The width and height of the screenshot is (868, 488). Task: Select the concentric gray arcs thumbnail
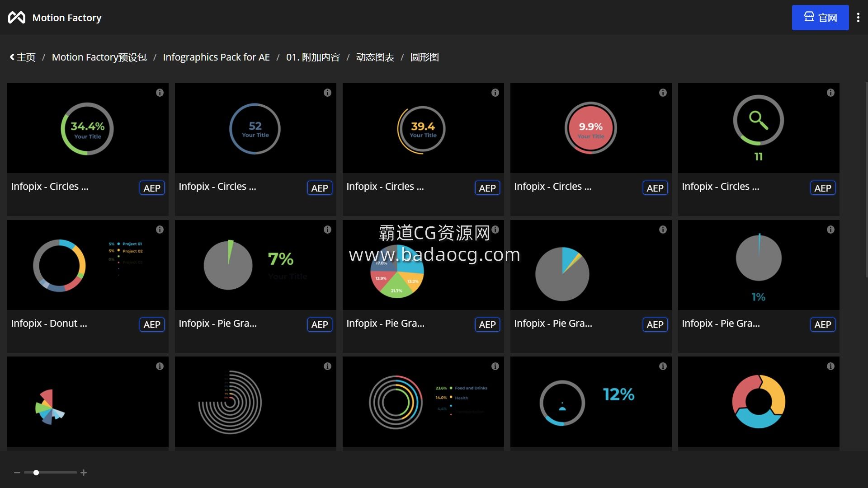tap(255, 402)
